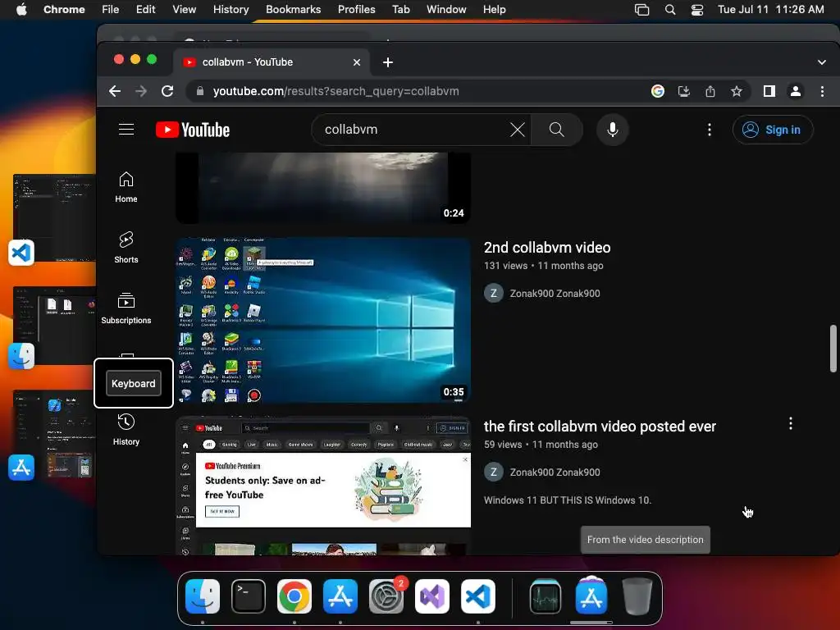Screen dimensions: 840x630
Task: Expand the Chrome tab search chevron
Action: [x=822, y=62]
